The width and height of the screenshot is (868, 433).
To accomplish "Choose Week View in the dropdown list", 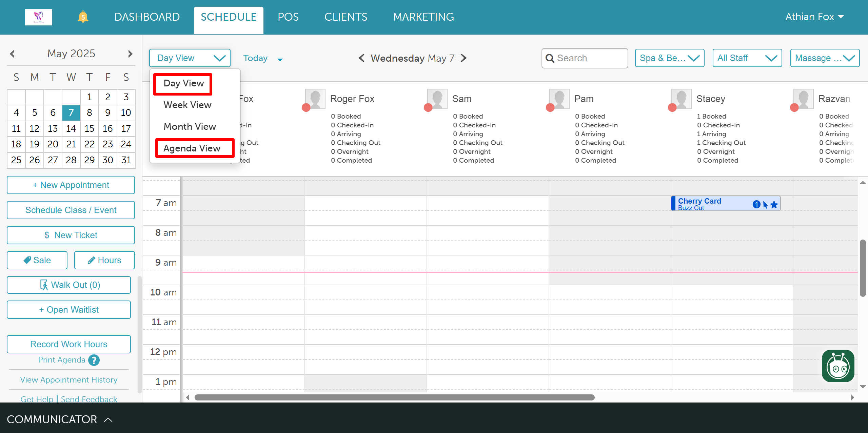I will click(x=188, y=105).
